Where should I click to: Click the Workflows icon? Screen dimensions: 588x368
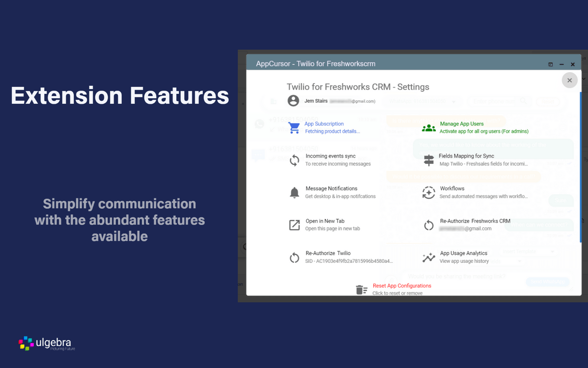(x=428, y=193)
